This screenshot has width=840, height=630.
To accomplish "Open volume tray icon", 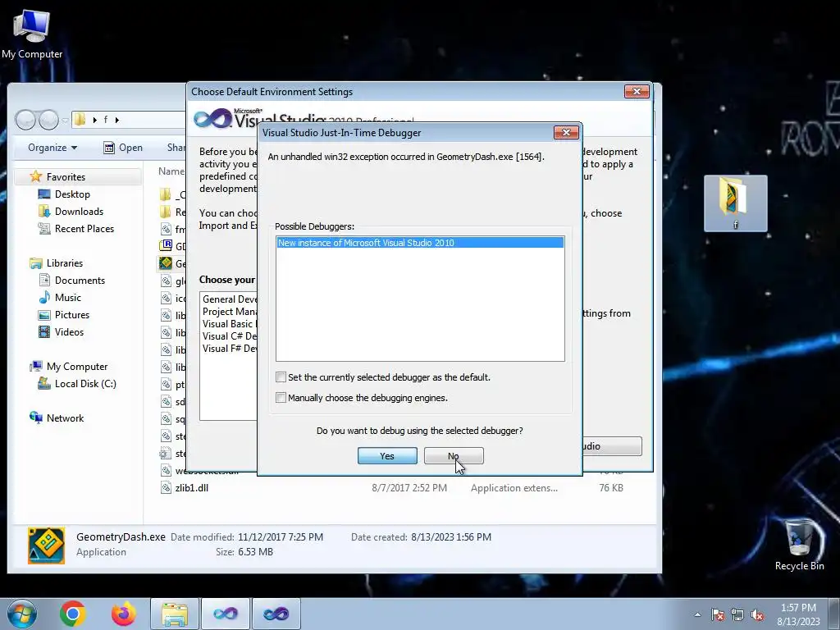I will coord(757,614).
